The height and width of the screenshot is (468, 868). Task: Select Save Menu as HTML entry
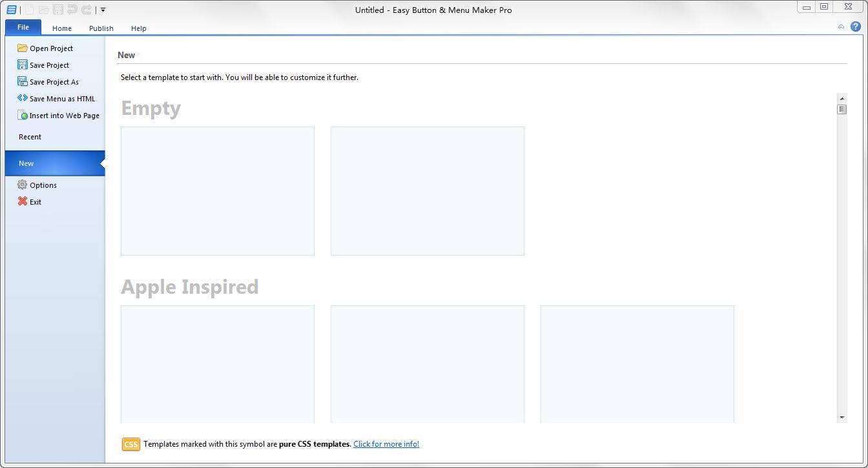(x=56, y=99)
